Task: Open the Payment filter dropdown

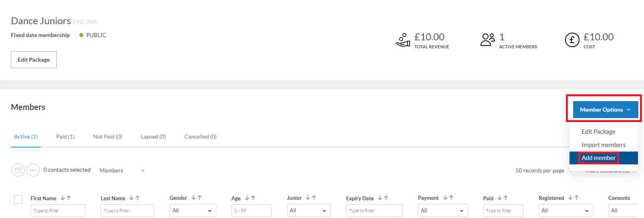Action: (442, 210)
